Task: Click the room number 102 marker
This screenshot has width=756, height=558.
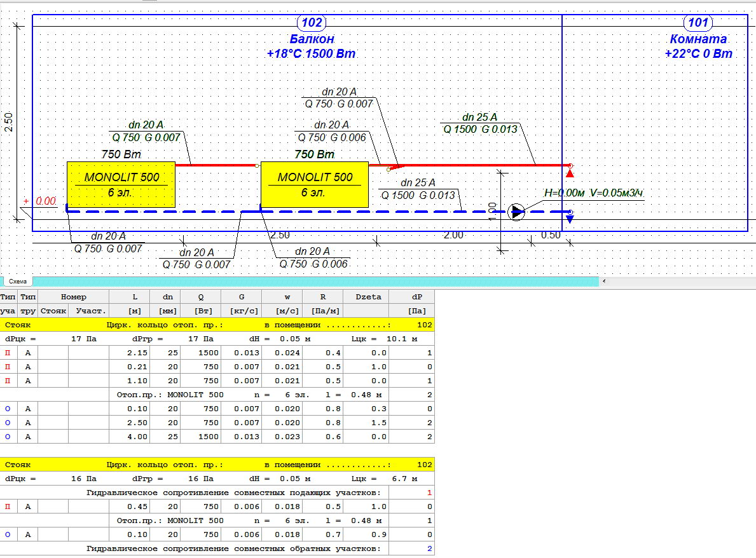Action: [x=312, y=24]
